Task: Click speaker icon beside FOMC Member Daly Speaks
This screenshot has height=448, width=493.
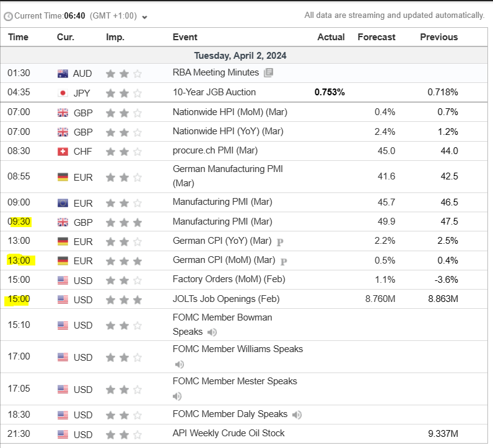Action: click(x=297, y=415)
